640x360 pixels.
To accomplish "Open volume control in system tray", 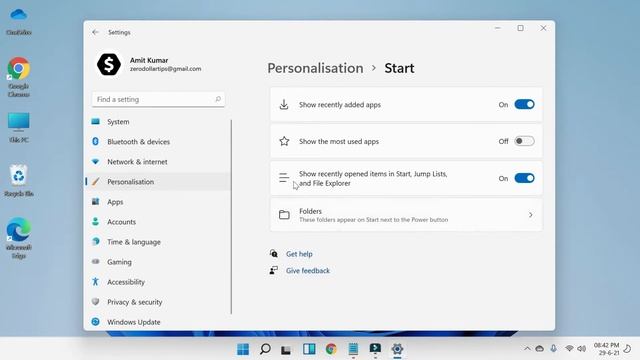I will pos(582,349).
